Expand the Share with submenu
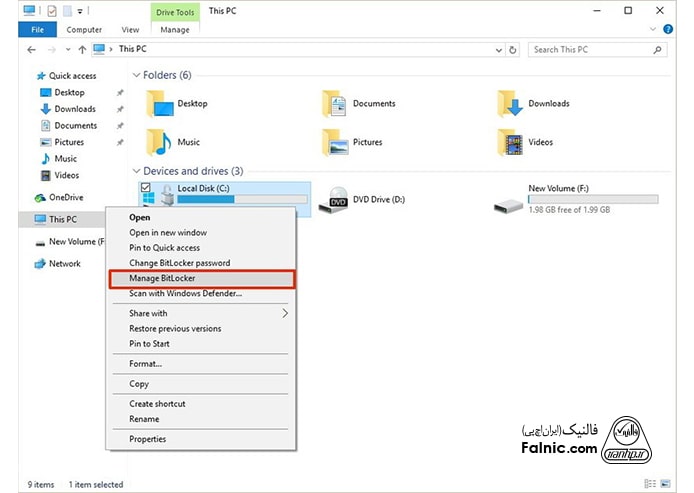 (285, 313)
